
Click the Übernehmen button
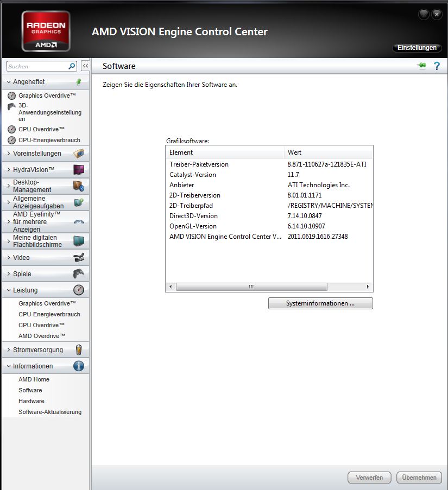coord(419,478)
